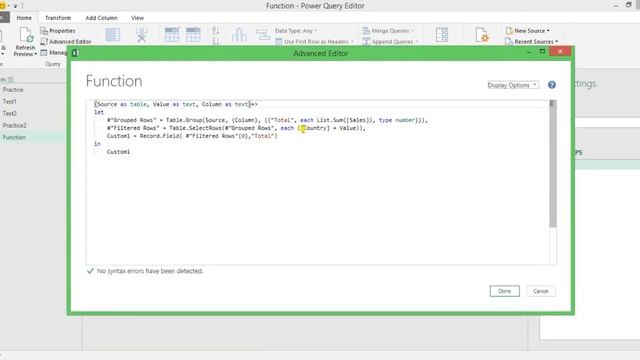
Task: Maximize the Advanced Editor dialog
Action: click(542, 51)
